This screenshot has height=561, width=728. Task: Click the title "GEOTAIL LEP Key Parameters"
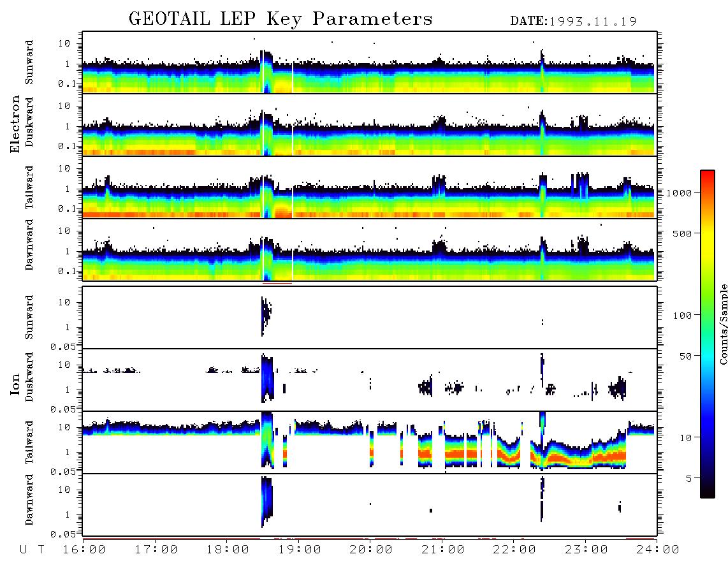(x=280, y=19)
